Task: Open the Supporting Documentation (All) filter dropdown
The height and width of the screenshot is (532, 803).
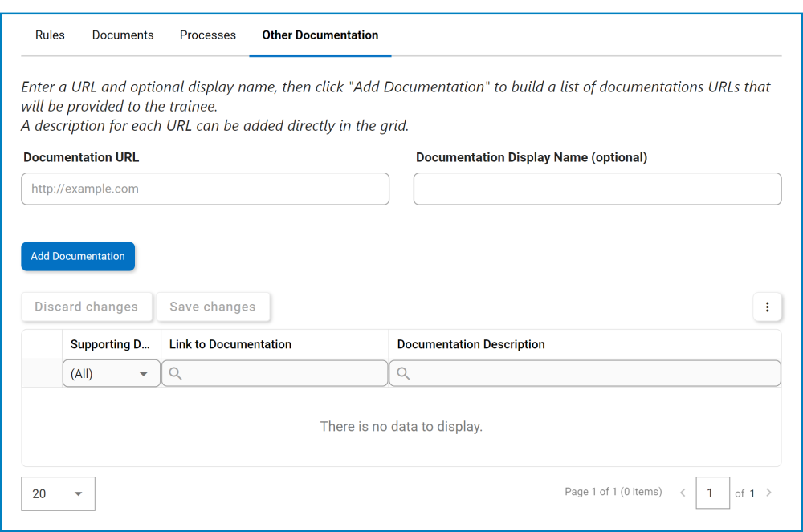Action: 111,373
